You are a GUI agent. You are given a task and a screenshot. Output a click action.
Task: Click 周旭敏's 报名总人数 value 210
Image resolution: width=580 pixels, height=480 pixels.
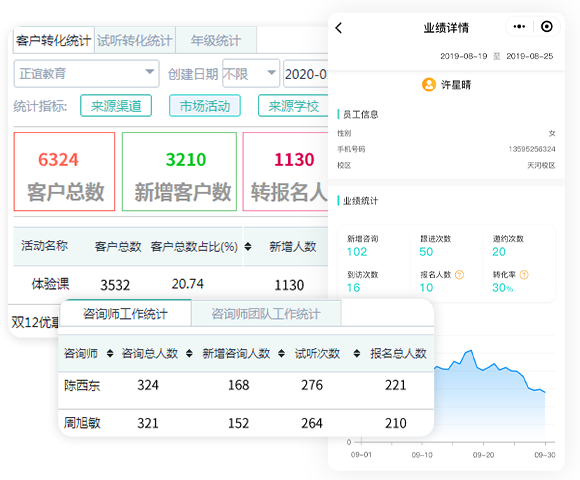pyautogui.click(x=396, y=423)
